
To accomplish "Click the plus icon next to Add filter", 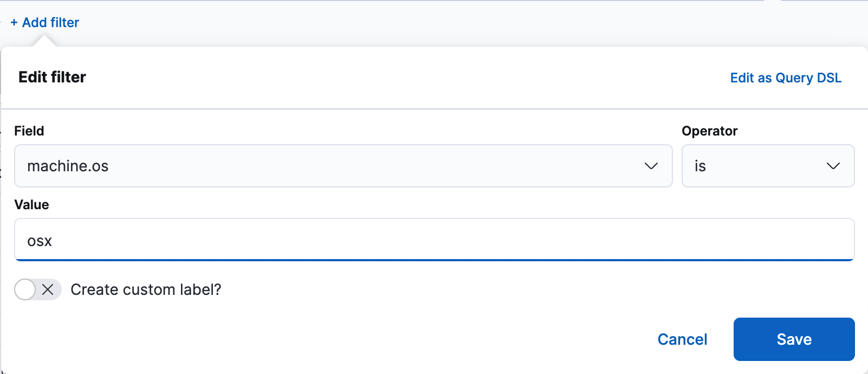I will [14, 22].
